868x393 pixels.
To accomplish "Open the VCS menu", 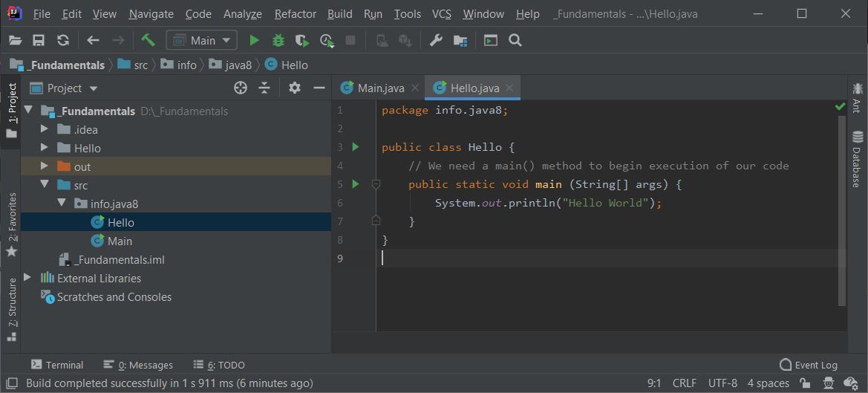I will (441, 14).
